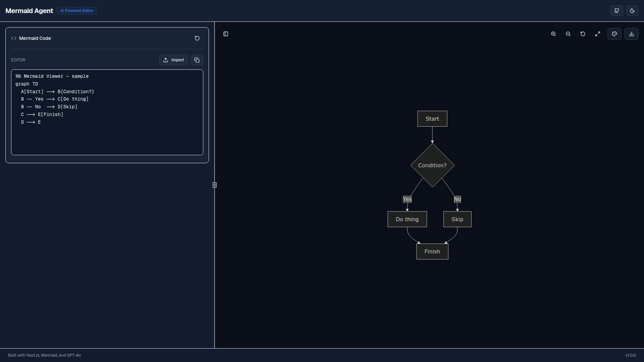Click the 'C --> E[Finish]' code line

point(42,114)
